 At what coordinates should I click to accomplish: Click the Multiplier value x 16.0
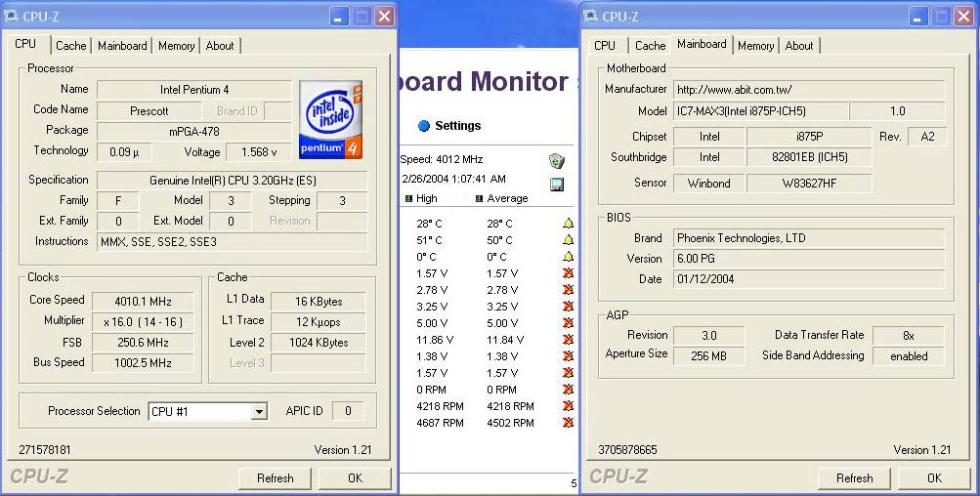click(x=143, y=321)
